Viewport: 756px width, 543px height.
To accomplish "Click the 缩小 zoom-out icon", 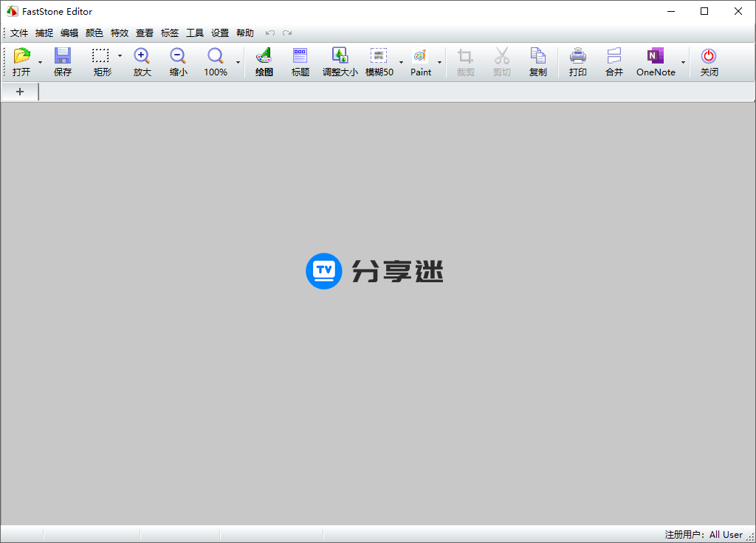I will [x=177, y=61].
